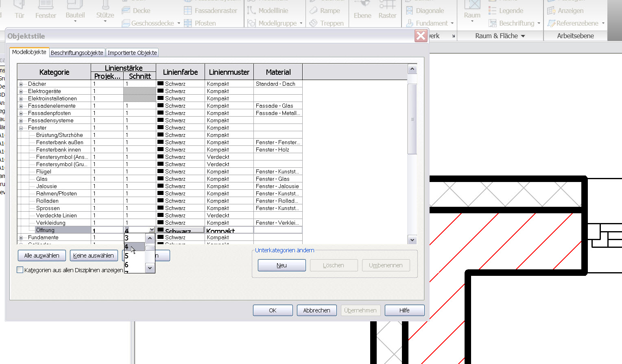Select the Legende tool
The width and height of the screenshot is (622, 364).
(x=506, y=11)
